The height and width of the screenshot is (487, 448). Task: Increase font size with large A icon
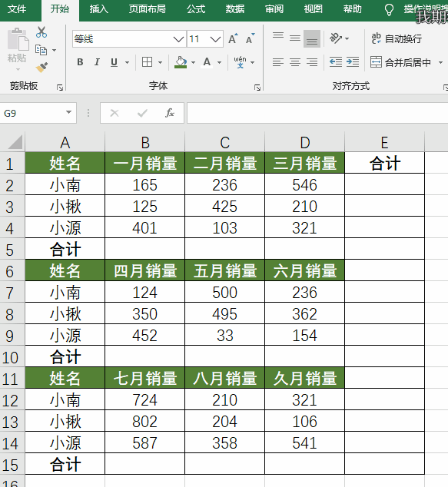(233, 39)
